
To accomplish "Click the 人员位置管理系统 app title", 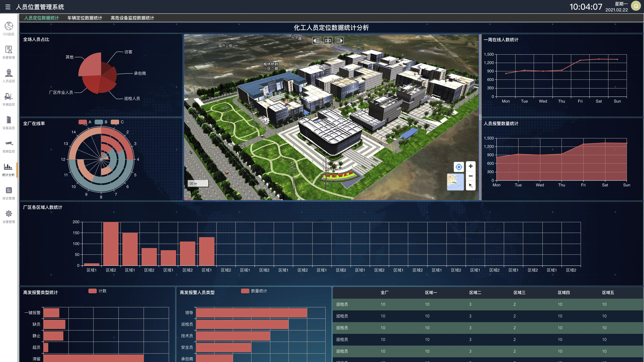I will [40, 7].
